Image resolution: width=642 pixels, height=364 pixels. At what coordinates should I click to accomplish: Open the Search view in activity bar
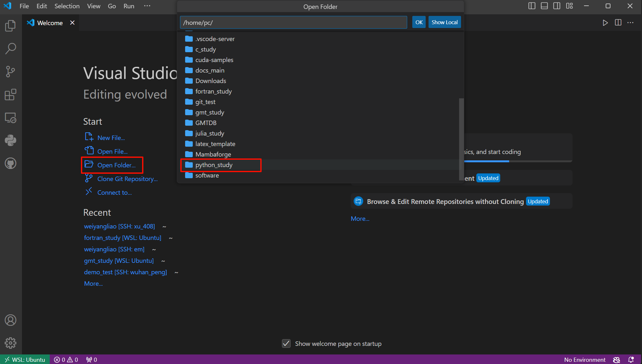[x=11, y=49]
